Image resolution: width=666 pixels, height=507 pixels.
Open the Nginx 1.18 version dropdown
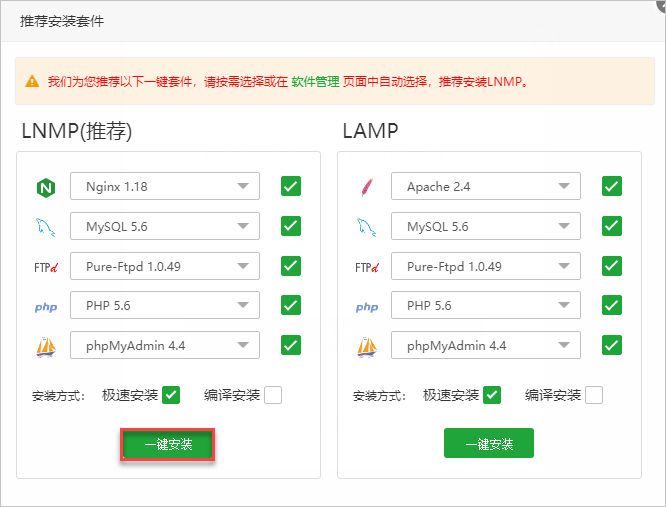click(165, 186)
